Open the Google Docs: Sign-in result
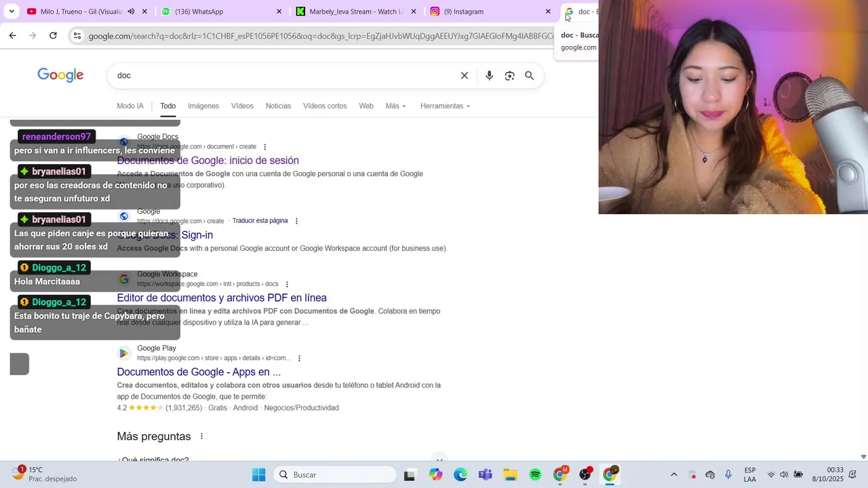Image resolution: width=868 pixels, height=488 pixels. [165, 235]
